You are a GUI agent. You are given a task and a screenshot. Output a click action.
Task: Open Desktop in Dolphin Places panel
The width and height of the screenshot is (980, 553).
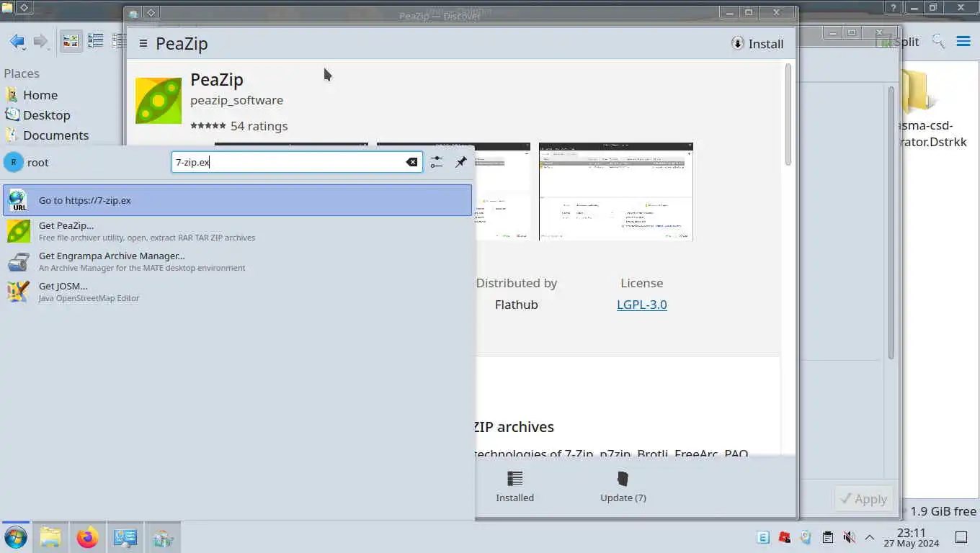pyautogui.click(x=37, y=115)
